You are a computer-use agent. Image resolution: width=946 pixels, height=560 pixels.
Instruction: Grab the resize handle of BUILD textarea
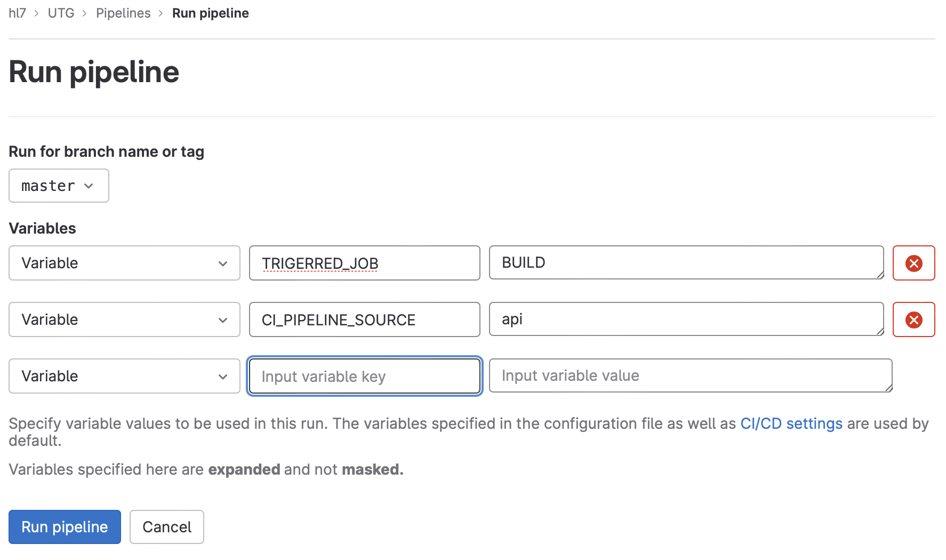(x=880, y=275)
